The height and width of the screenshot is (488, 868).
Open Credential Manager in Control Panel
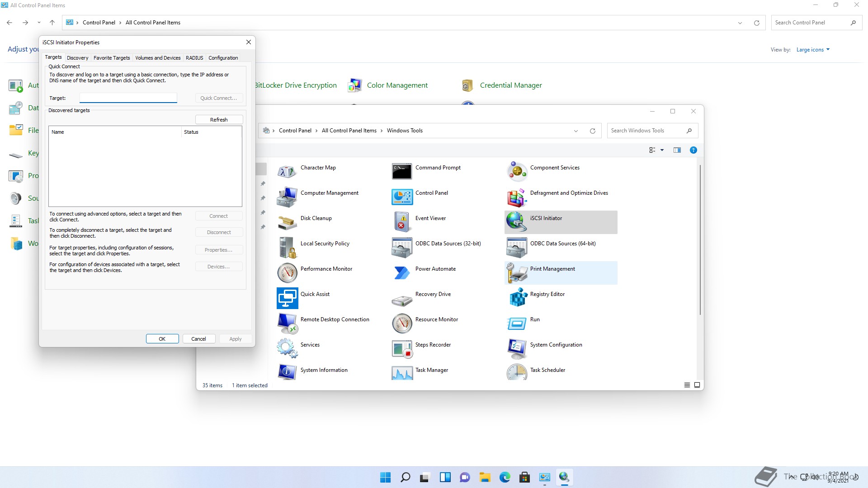coord(501,85)
